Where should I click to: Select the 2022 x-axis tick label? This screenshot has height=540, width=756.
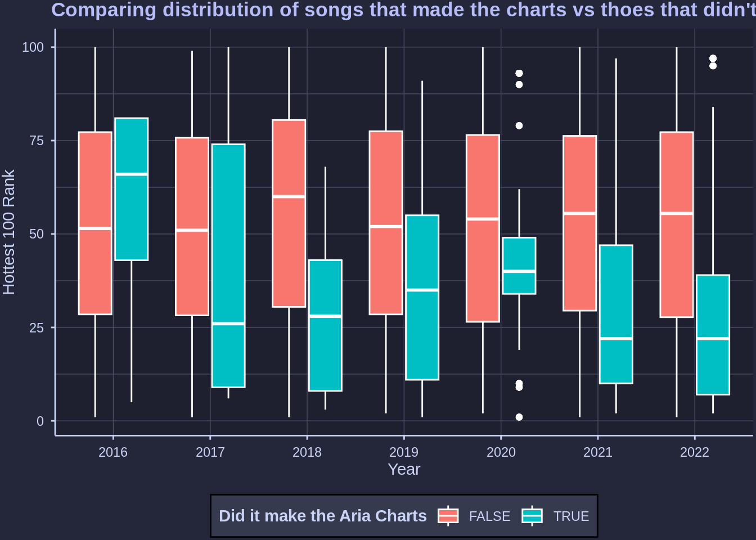tap(695, 452)
